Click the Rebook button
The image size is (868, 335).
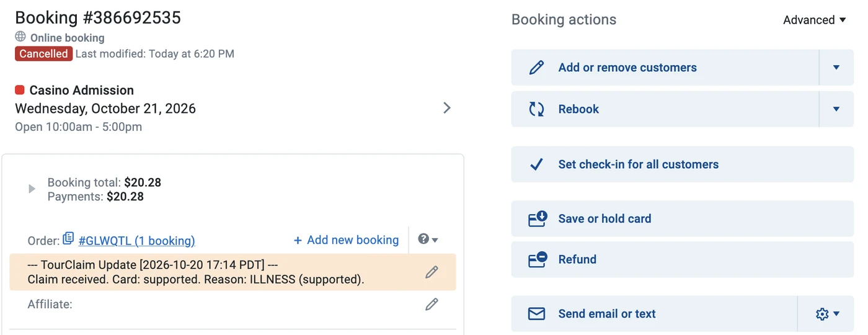pos(665,109)
